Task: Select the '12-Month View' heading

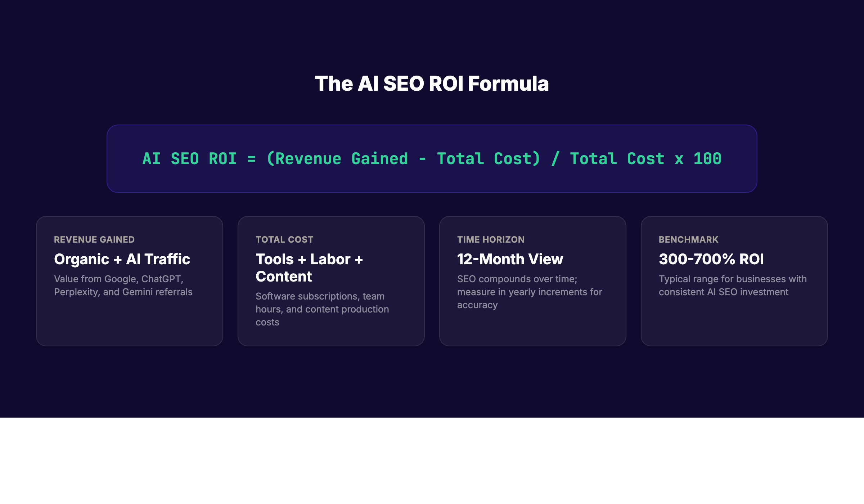Action: [x=510, y=259]
